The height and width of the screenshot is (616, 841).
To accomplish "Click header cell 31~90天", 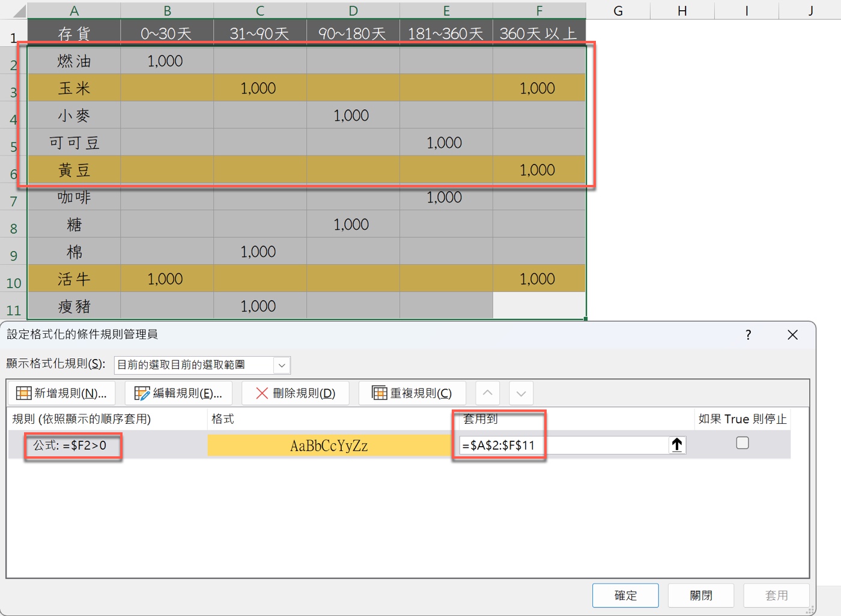I will (x=260, y=33).
